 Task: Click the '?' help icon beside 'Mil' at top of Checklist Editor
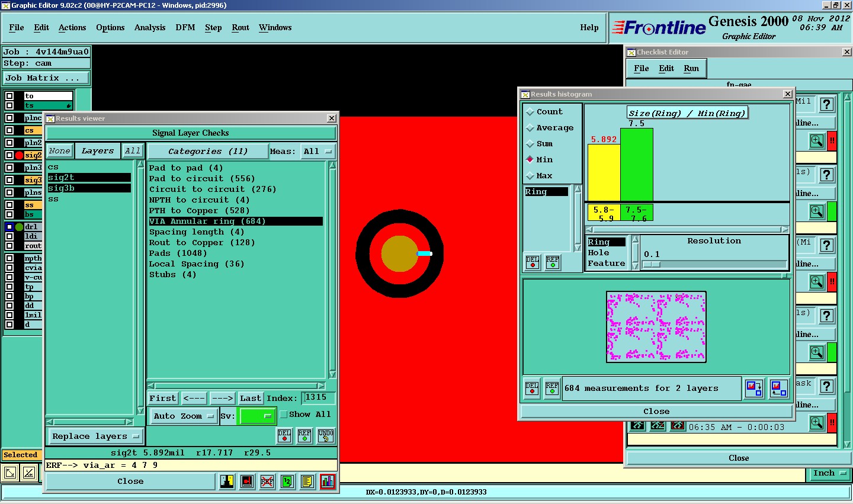tap(827, 104)
